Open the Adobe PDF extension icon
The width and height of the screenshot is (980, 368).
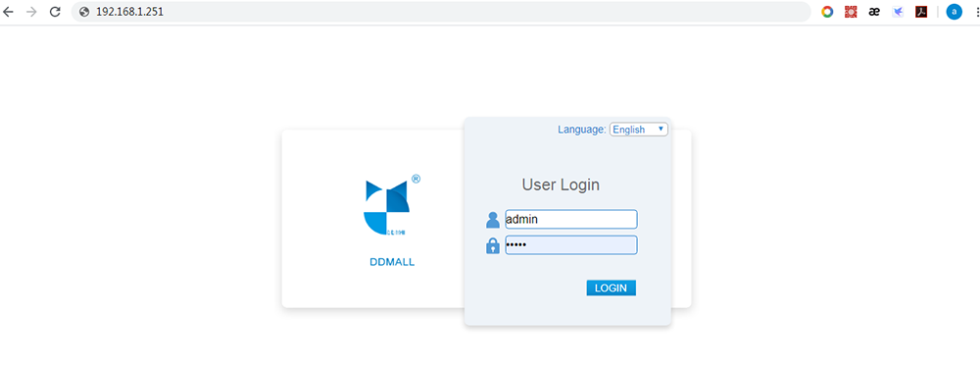pyautogui.click(x=920, y=11)
